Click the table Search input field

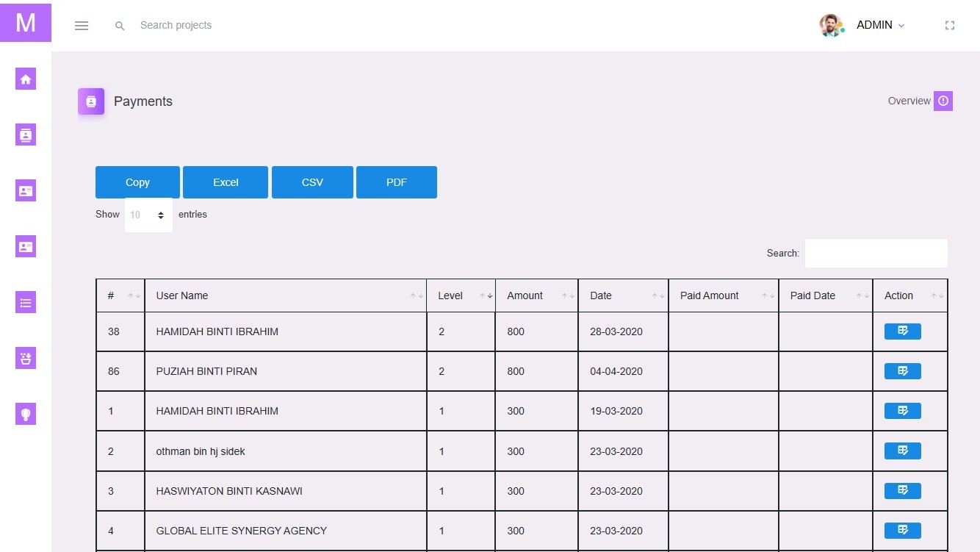[x=876, y=253]
